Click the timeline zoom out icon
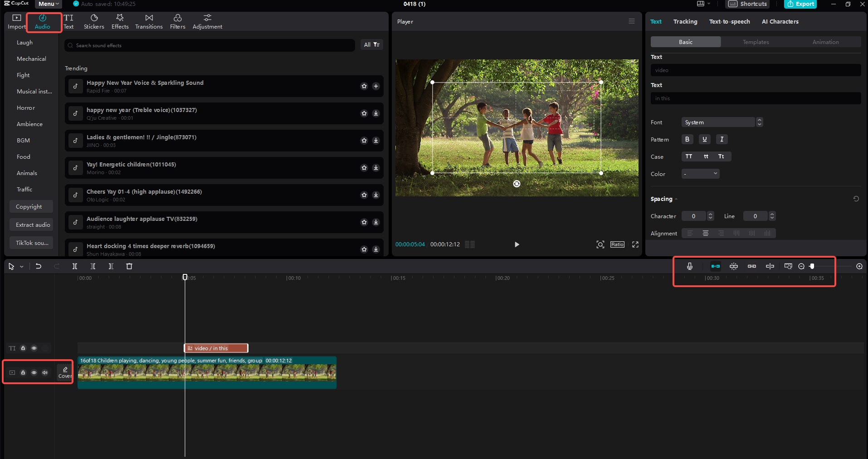The image size is (868, 459). point(801,266)
